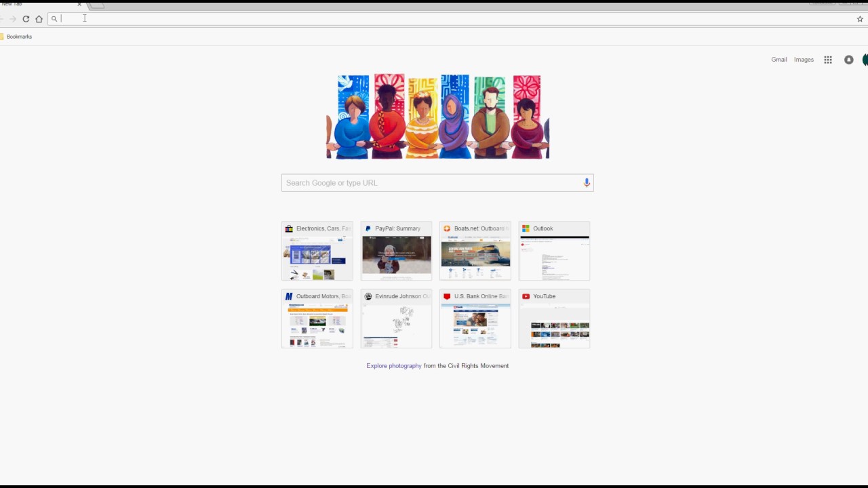
Task: Open the PayPal: Summary tile
Action: coord(396,251)
